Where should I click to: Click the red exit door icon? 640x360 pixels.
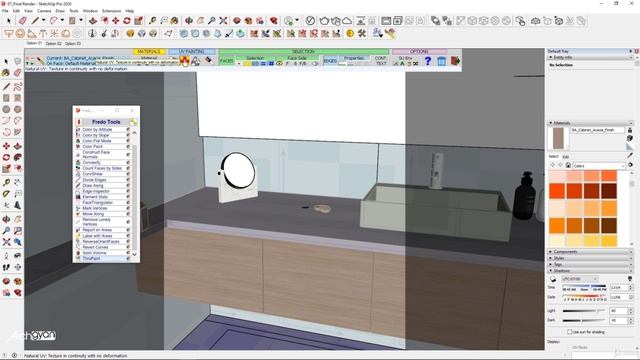click(456, 61)
